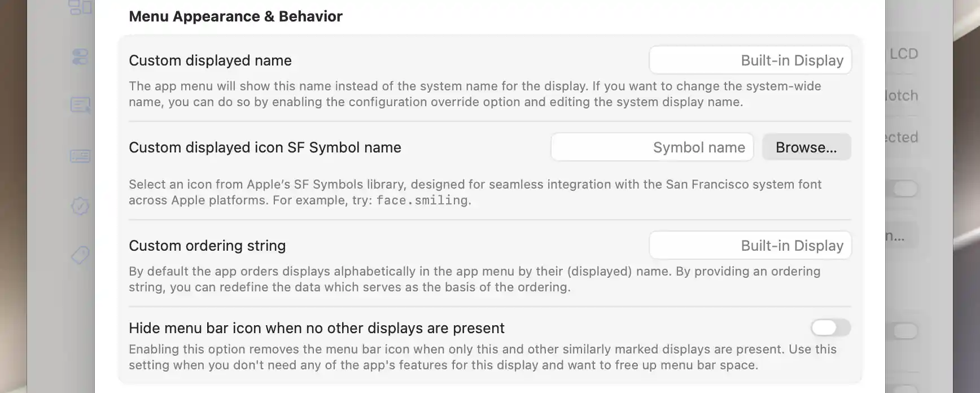Click the 'Custom displayed name' label
The image size is (980, 393).
point(210,60)
